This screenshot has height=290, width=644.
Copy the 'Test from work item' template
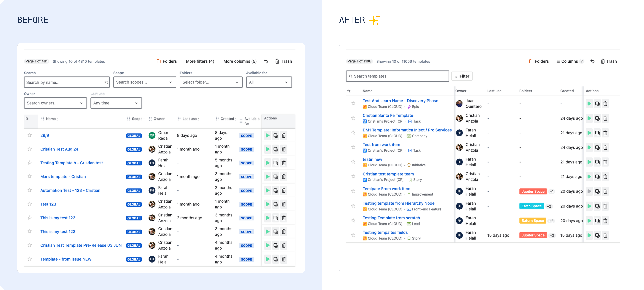pos(597,147)
